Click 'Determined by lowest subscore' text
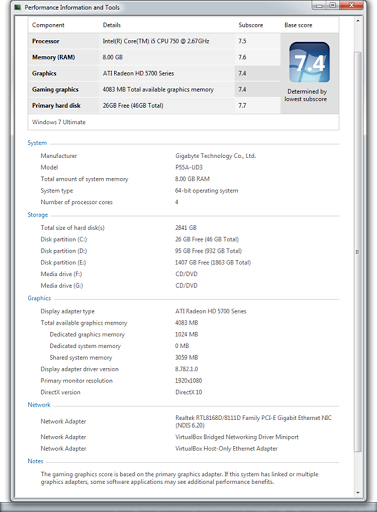377x512 pixels. 306,95
